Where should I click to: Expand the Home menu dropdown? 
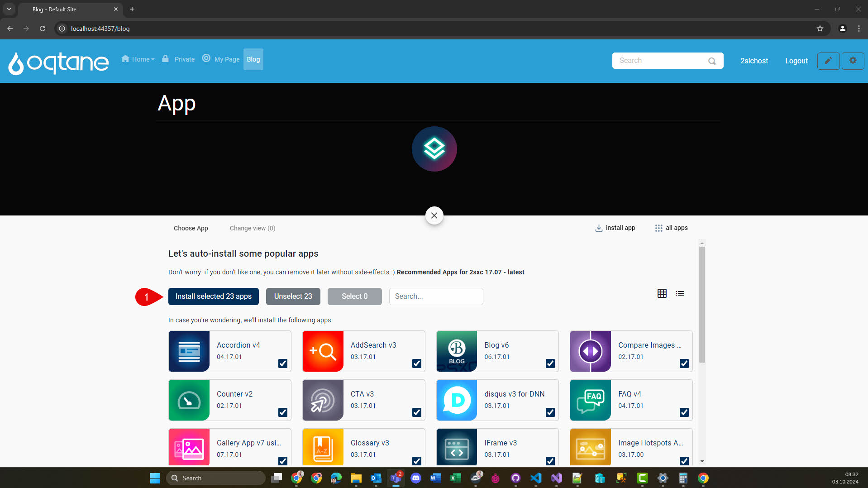pos(138,59)
